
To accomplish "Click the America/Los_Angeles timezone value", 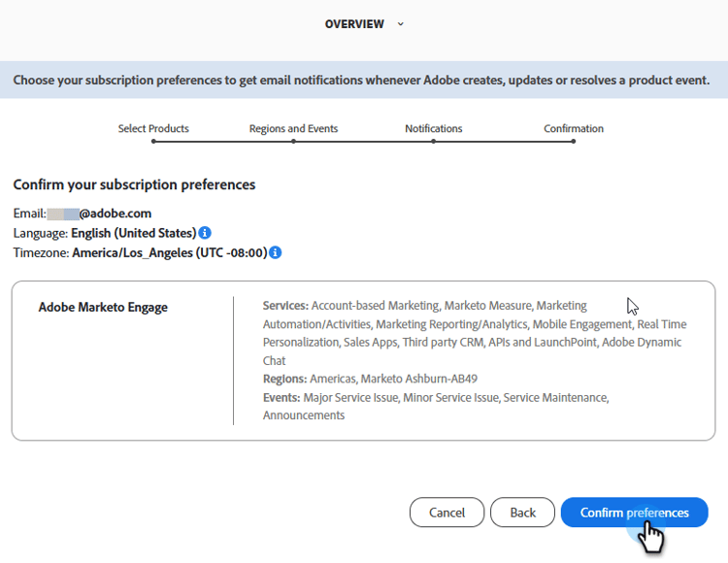I will click(x=170, y=253).
